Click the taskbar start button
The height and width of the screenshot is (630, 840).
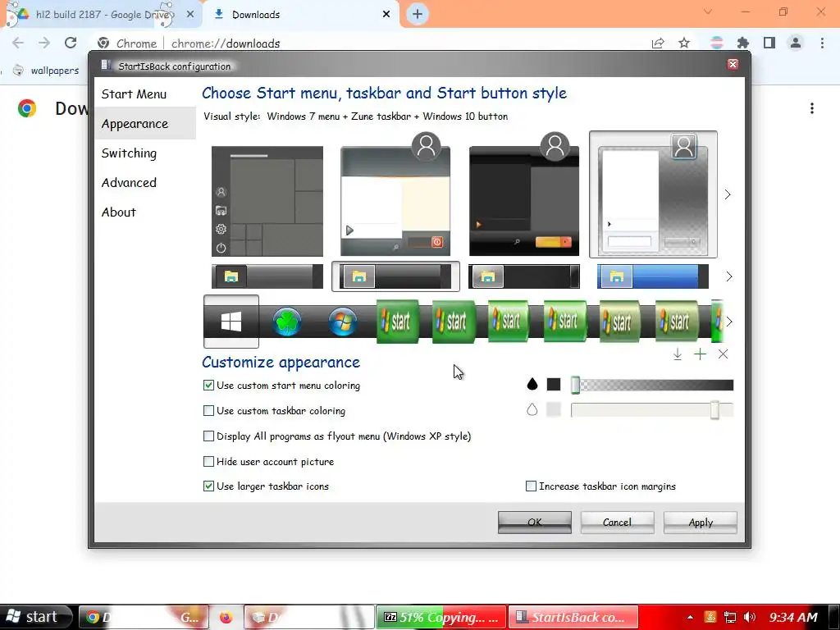pyautogui.click(x=35, y=617)
